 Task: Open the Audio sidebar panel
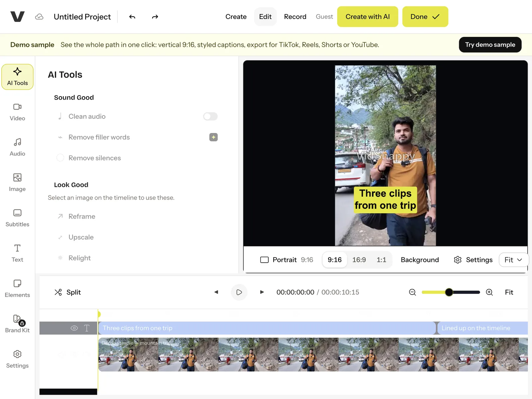click(17, 147)
